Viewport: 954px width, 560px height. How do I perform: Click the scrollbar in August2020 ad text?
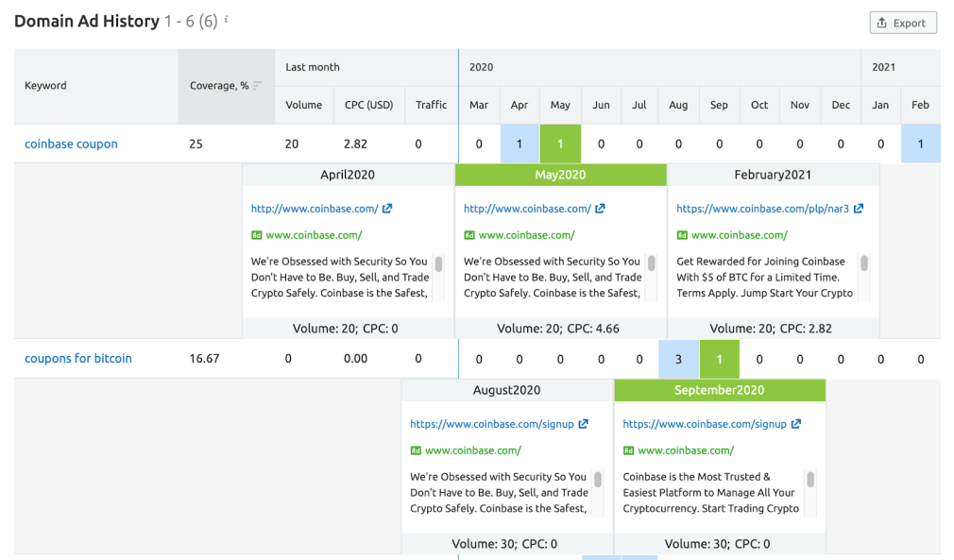click(x=597, y=480)
